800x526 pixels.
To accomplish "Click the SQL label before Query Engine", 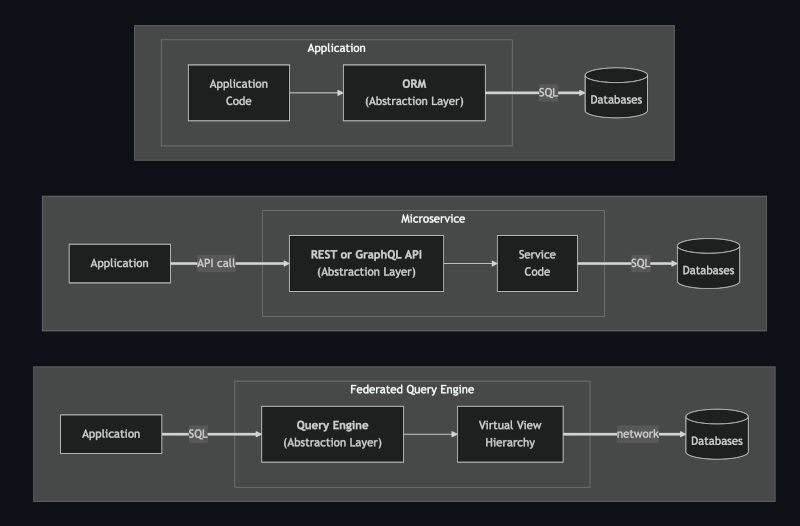I will pyautogui.click(x=198, y=434).
